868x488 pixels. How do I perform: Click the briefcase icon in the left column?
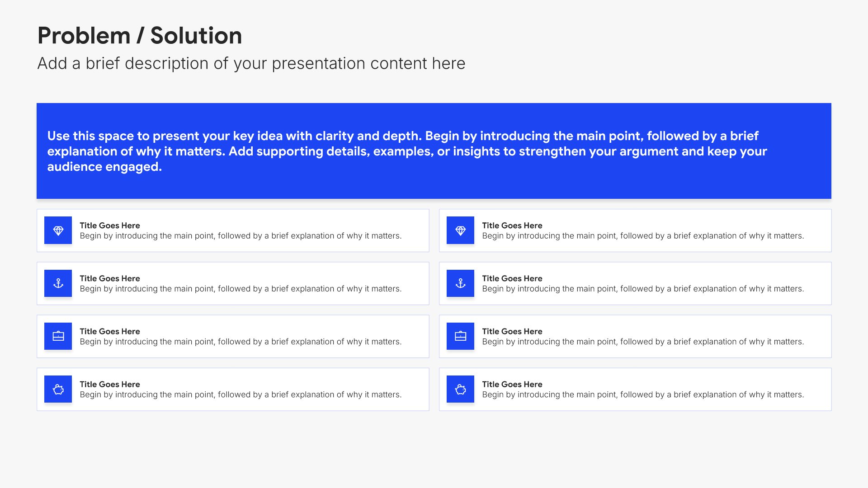(x=58, y=336)
